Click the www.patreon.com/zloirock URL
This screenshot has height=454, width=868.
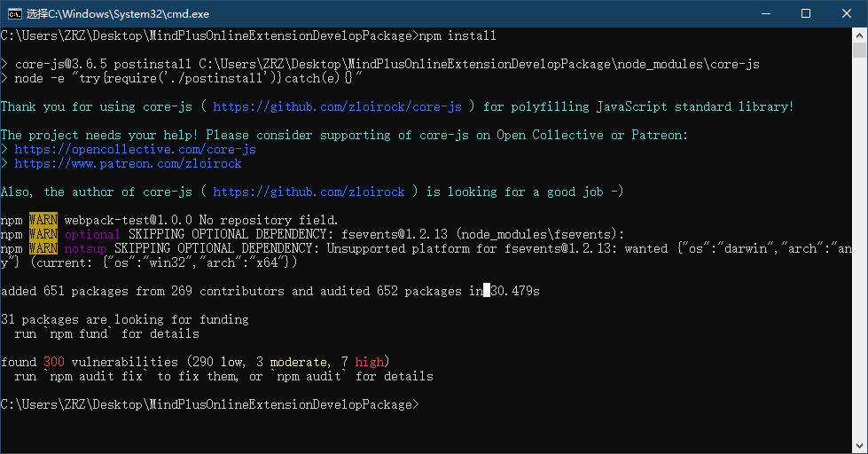[x=128, y=163]
